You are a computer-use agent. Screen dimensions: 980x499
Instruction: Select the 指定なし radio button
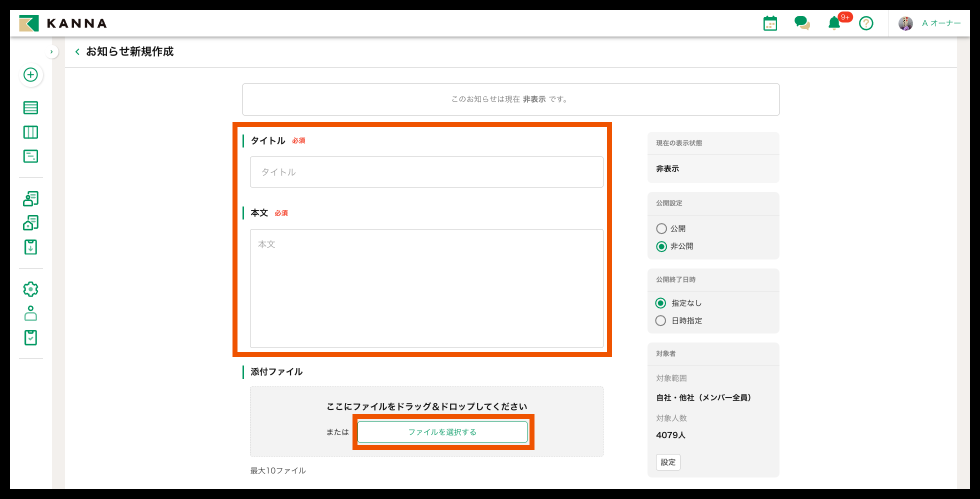[661, 303]
